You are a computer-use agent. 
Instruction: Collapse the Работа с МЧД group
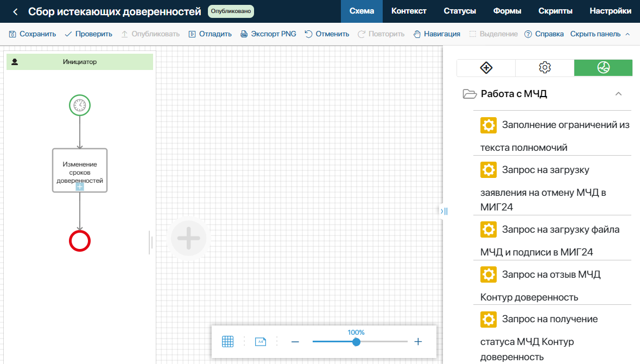(x=618, y=94)
